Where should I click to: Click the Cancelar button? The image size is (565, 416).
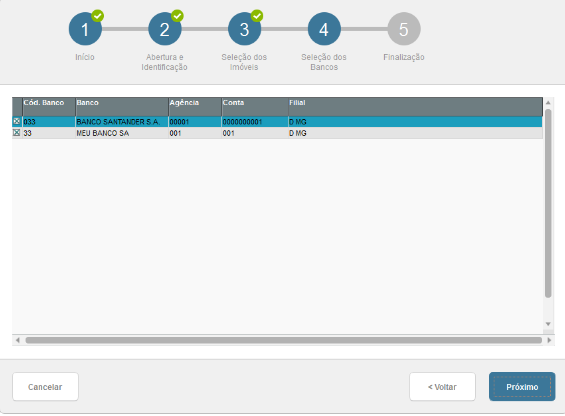(45, 387)
